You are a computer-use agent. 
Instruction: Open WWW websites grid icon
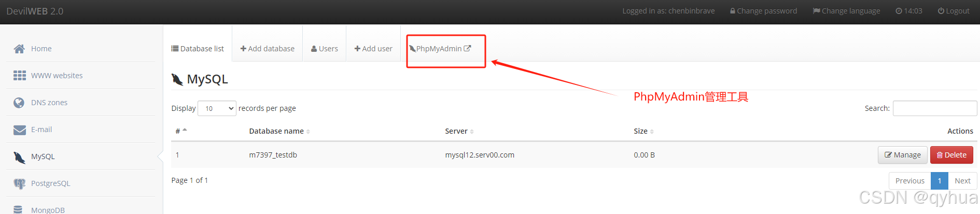[x=20, y=76]
